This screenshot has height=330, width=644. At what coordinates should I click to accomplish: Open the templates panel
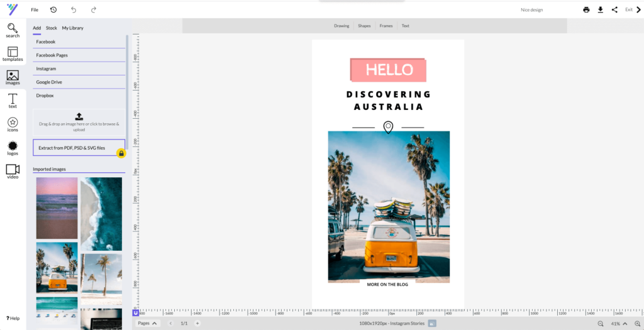coord(13,54)
